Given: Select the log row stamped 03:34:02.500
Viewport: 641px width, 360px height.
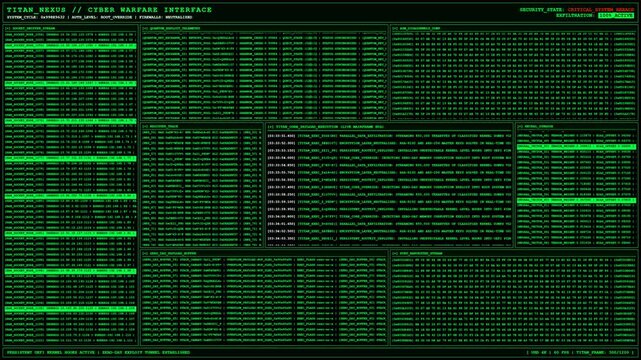Looking at the screenshot, I should pos(389,231).
